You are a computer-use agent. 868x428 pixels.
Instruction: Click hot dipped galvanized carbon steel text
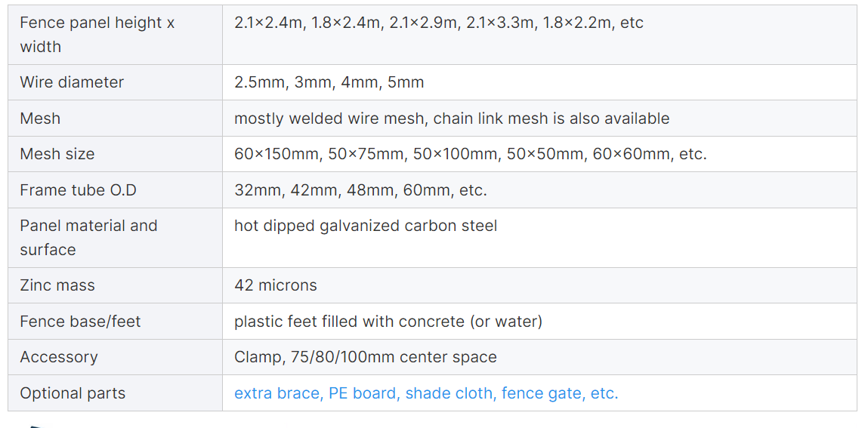(366, 226)
